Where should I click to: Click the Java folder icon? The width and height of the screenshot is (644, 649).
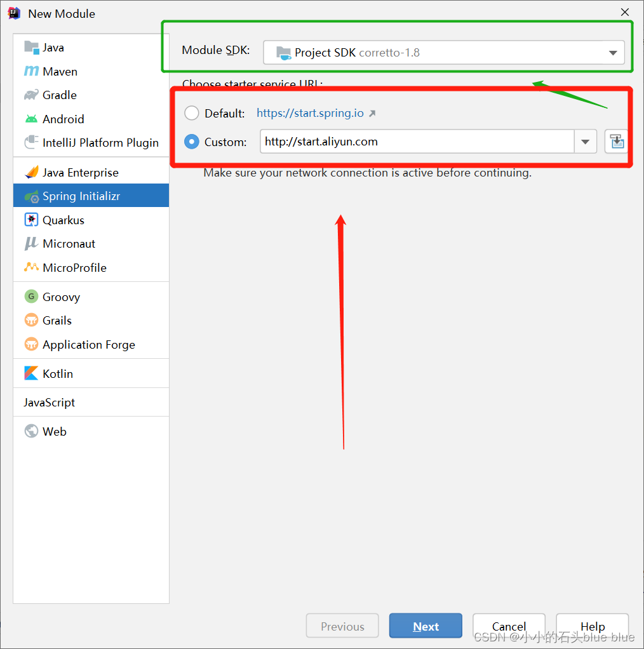(x=32, y=47)
